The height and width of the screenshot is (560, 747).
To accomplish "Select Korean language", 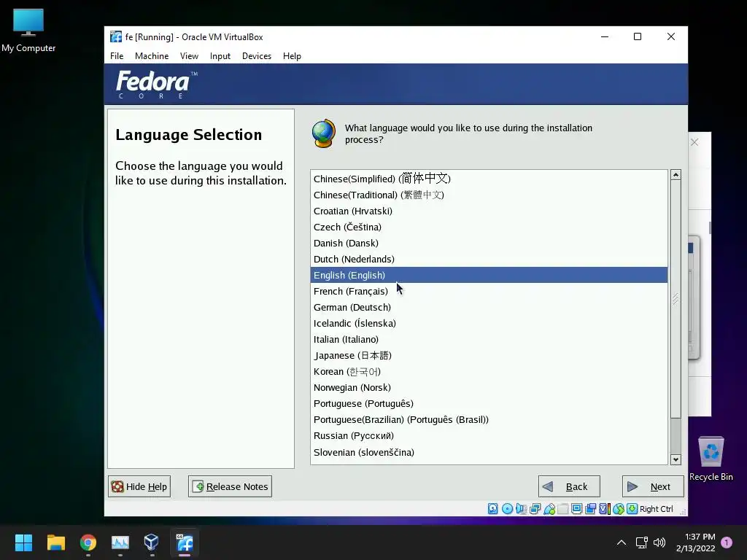I will [x=489, y=371].
